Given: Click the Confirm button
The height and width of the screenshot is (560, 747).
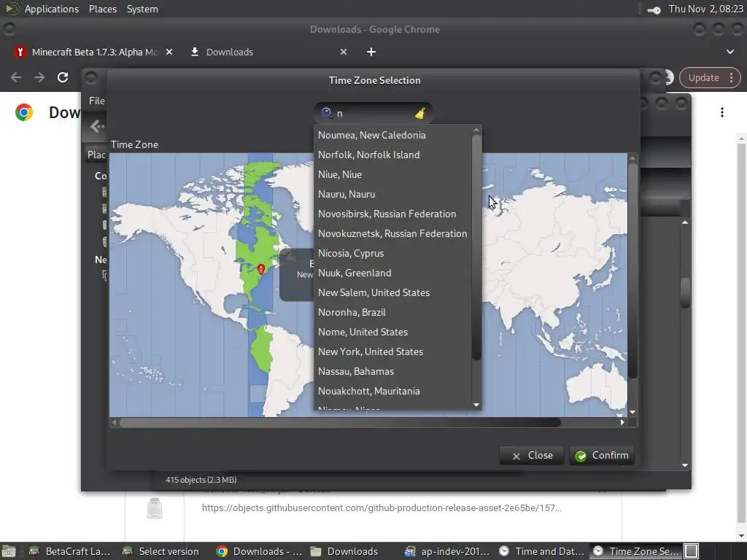Looking at the screenshot, I should click(602, 456).
